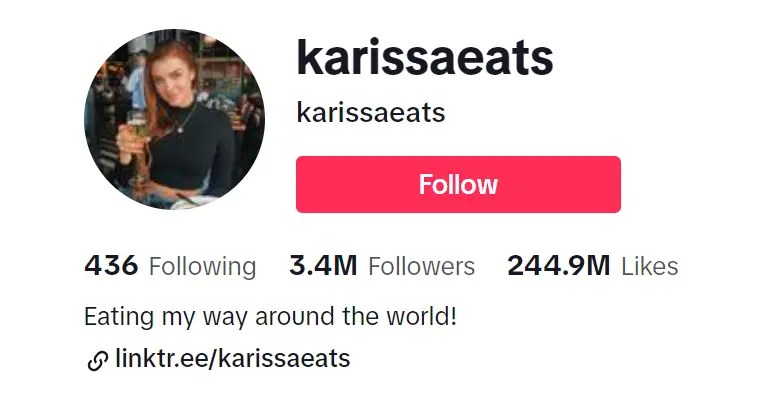Image resolution: width=772 pixels, height=407 pixels.
Task: Click the red Follow button
Action: point(458,185)
